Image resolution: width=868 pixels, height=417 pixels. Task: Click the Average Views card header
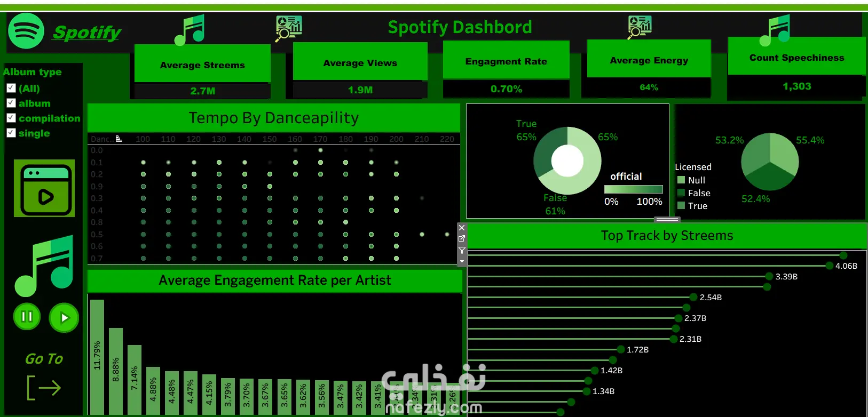coord(360,61)
